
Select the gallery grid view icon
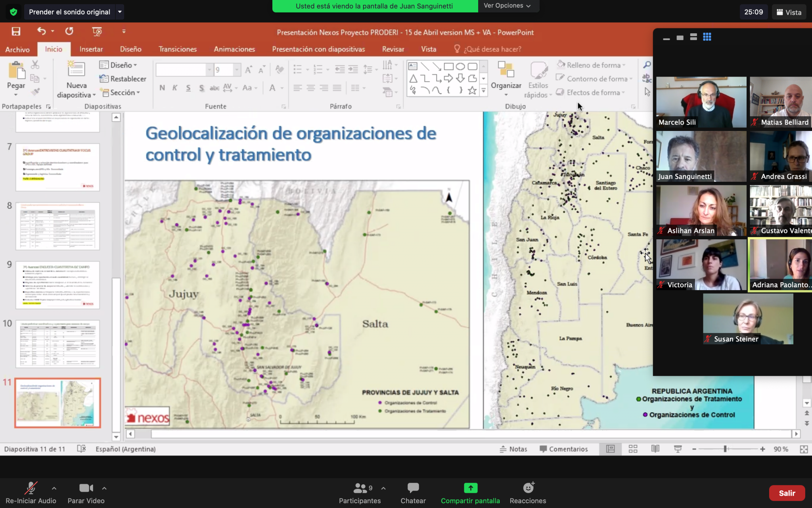(707, 37)
